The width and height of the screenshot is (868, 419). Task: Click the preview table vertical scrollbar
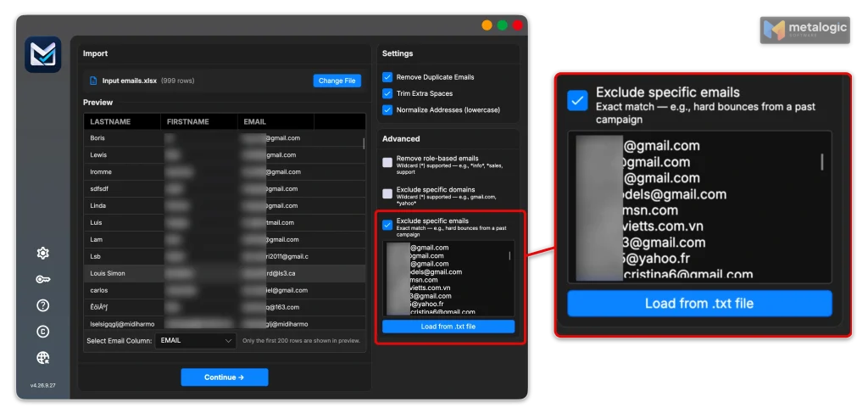point(364,143)
